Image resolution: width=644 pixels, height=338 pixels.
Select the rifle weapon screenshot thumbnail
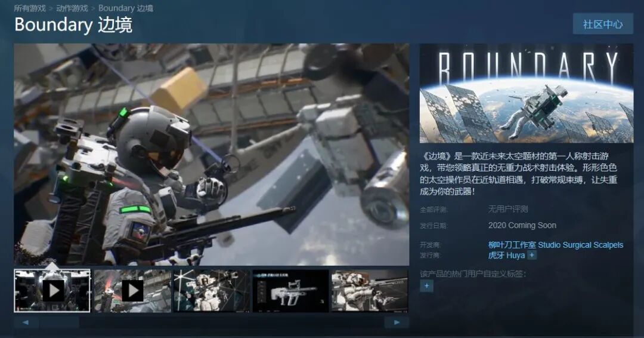pos(291,291)
